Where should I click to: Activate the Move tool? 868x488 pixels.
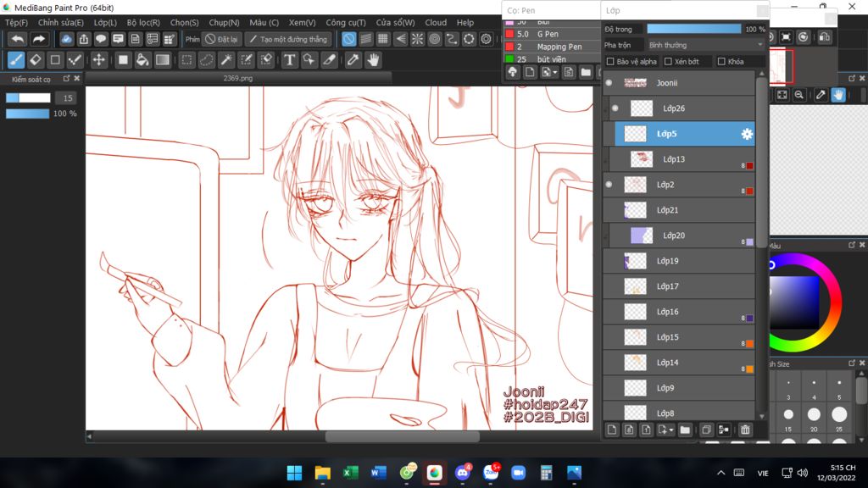[99, 60]
